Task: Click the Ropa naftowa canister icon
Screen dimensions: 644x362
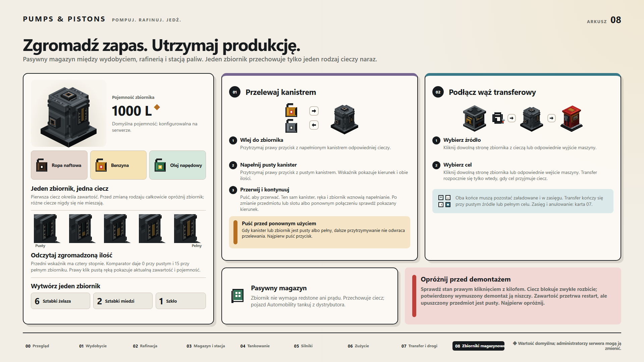Action: coord(42,165)
